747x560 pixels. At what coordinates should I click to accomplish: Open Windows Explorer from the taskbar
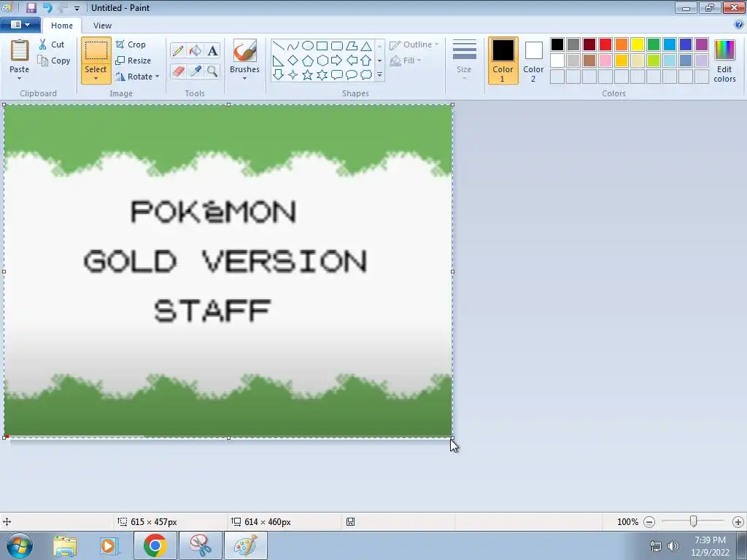coord(65,545)
